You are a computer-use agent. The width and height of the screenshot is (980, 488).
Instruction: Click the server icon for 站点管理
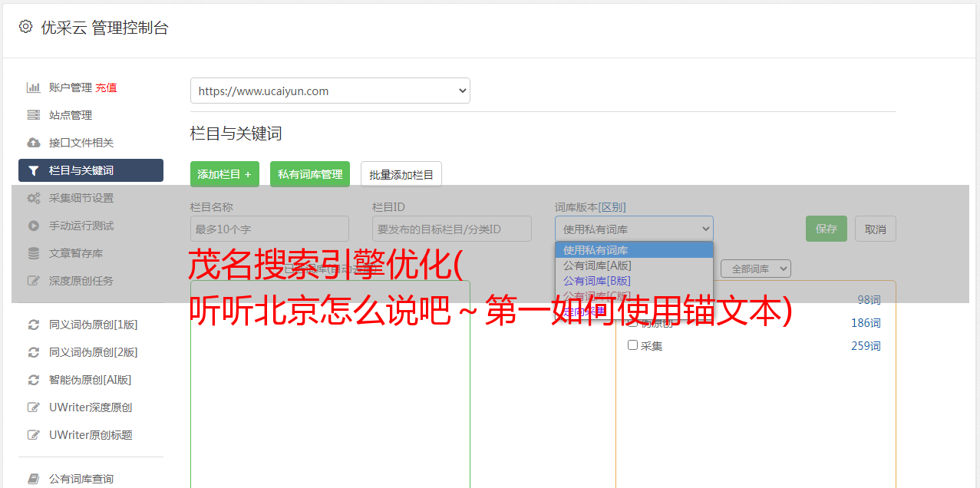(x=34, y=115)
